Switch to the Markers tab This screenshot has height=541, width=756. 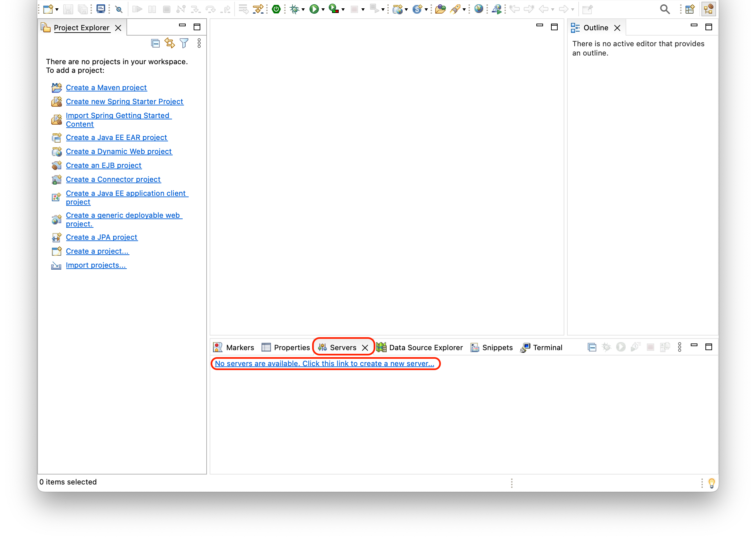pyautogui.click(x=234, y=347)
